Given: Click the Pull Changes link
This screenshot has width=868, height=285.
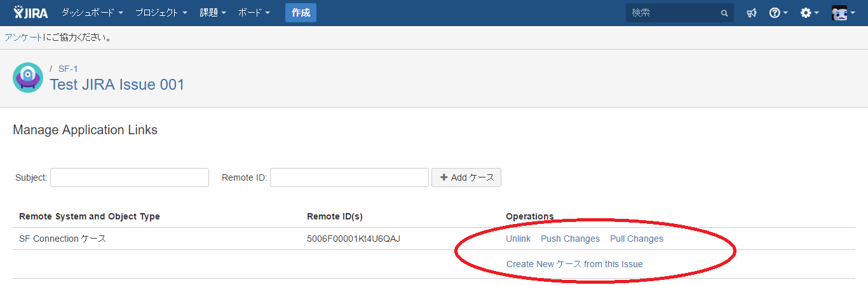Looking at the screenshot, I should pos(637,239).
